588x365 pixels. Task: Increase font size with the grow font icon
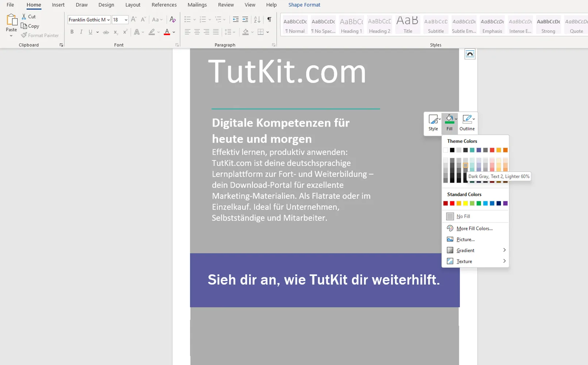(134, 19)
